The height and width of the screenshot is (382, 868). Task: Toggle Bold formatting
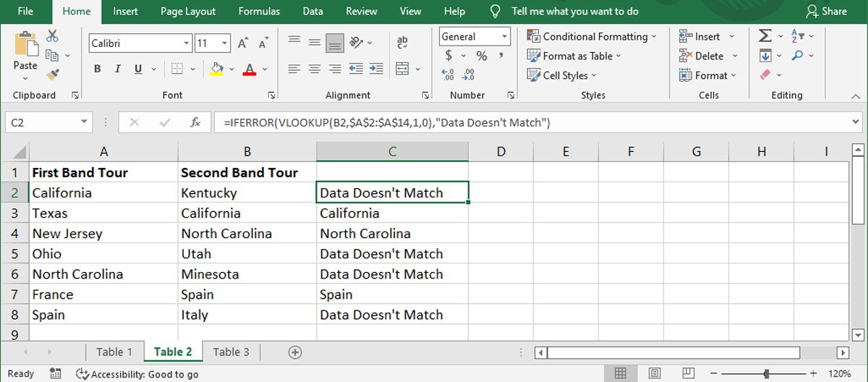click(98, 69)
